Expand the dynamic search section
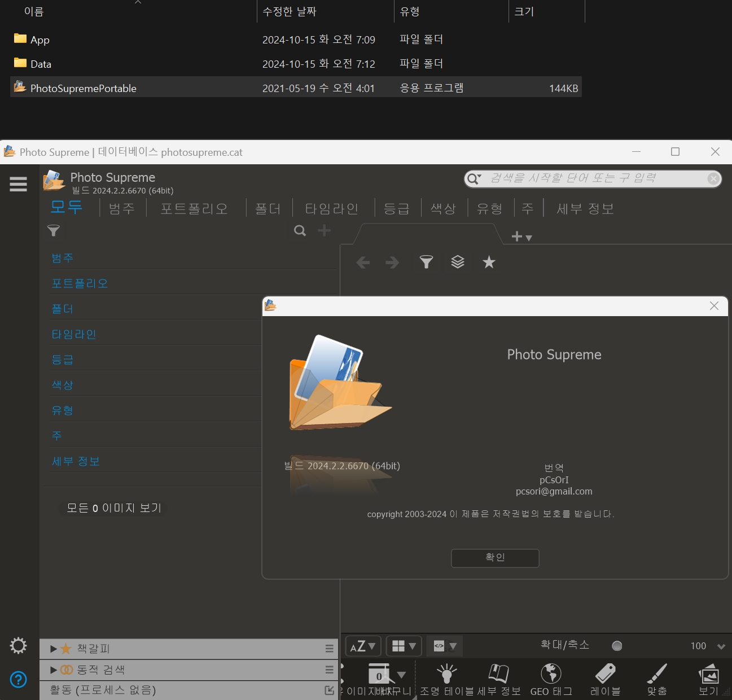This screenshot has height=700, width=732. tap(54, 670)
